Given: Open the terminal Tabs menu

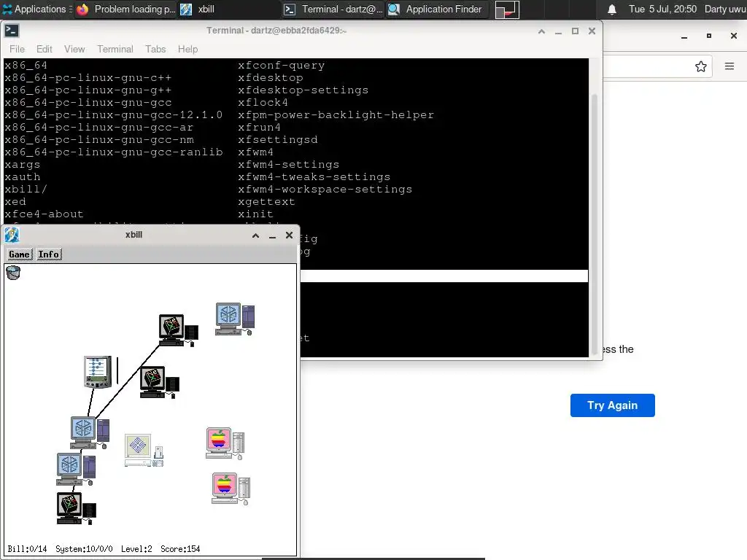Looking at the screenshot, I should (155, 49).
